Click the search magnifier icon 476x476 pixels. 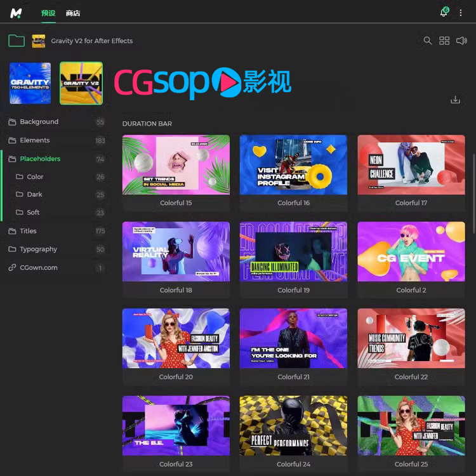coord(428,41)
